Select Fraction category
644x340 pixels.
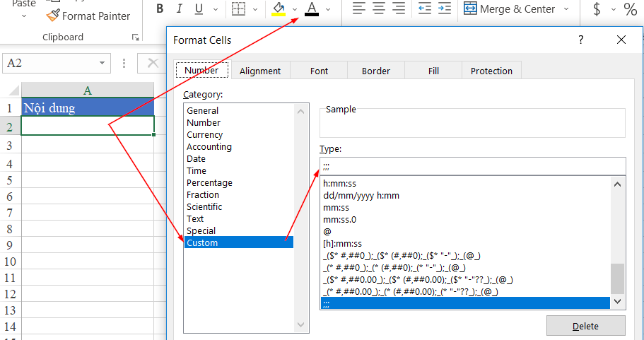point(239,194)
